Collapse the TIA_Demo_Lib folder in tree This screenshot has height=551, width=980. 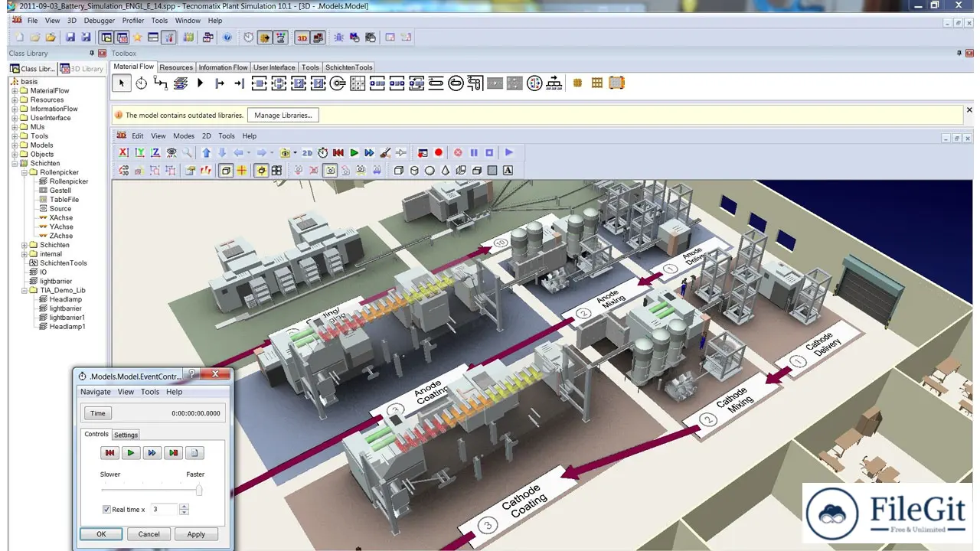pos(24,290)
